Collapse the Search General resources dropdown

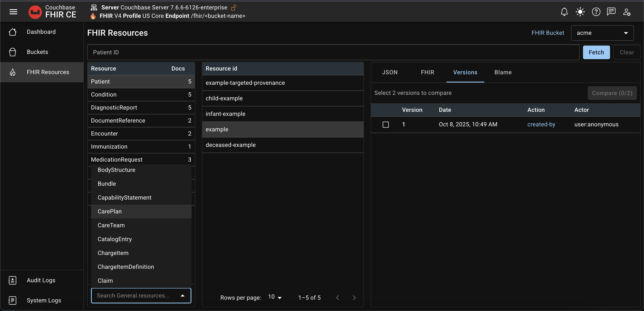point(183,295)
